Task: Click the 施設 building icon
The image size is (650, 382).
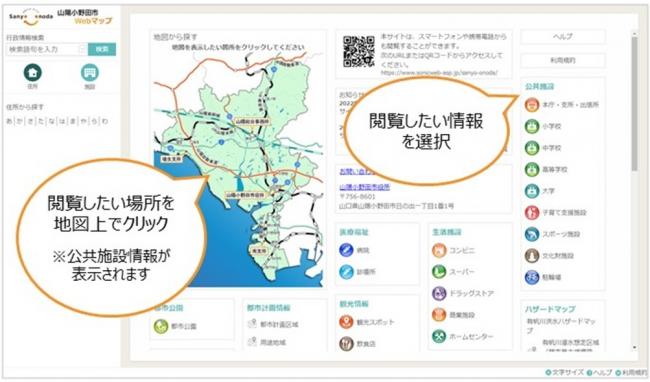Action: [89, 73]
